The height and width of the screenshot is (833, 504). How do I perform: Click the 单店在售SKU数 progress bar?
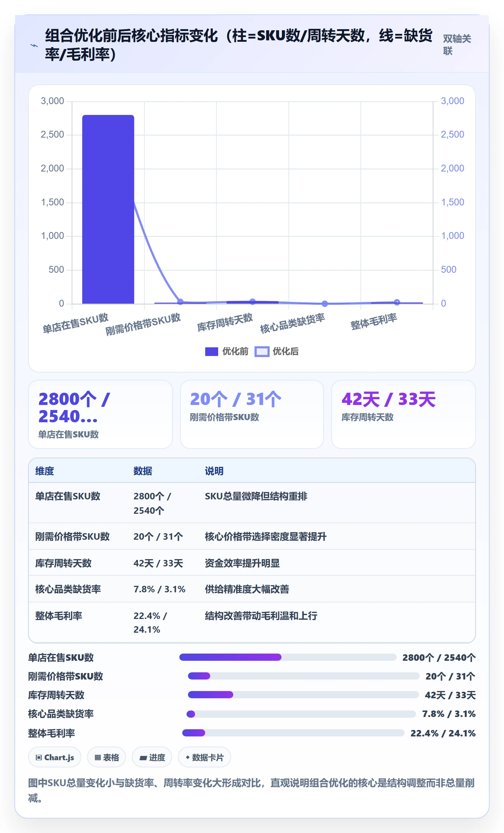tap(288, 657)
